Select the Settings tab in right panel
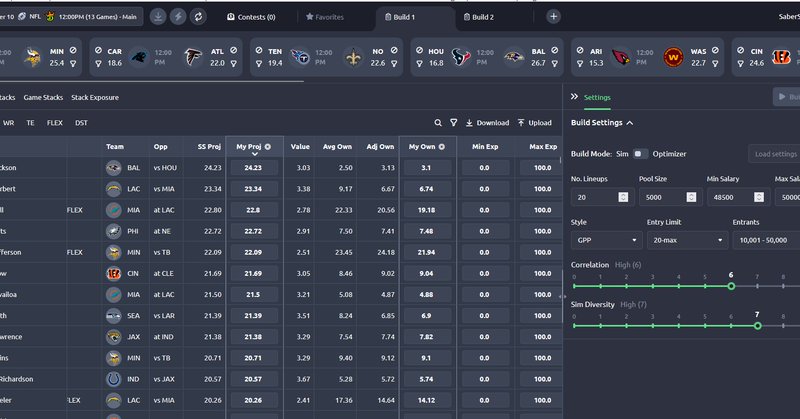 click(x=597, y=97)
